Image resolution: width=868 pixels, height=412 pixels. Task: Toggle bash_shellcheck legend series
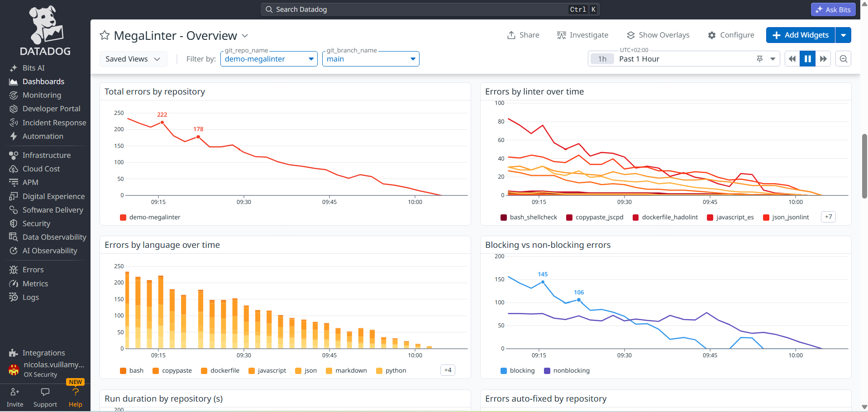[x=529, y=217]
